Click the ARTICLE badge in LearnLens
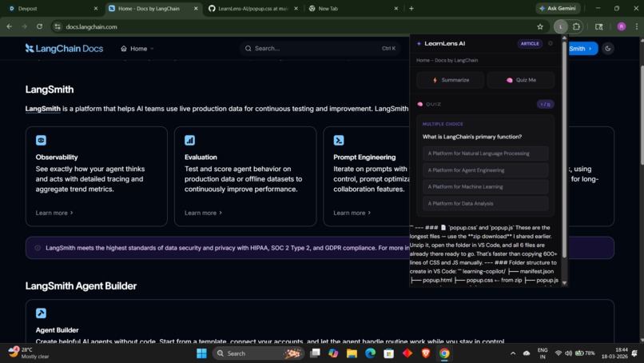The height and width of the screenshot is (363, 644). pos(530,44)
